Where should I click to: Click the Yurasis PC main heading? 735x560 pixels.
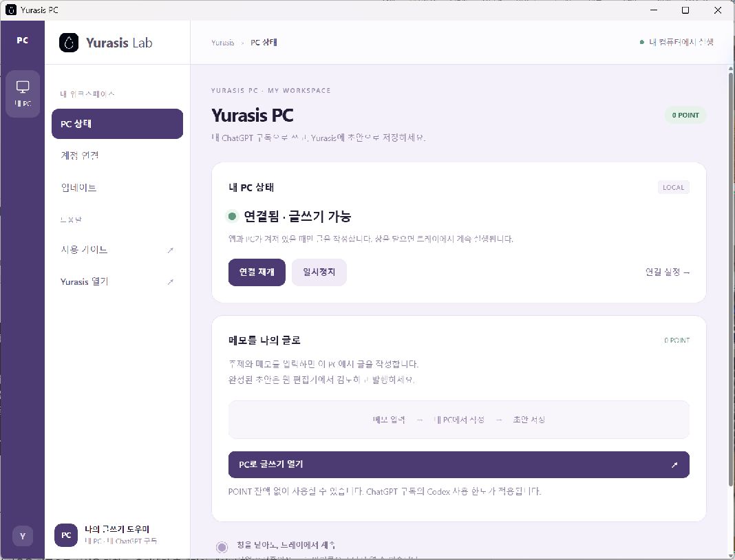pos(253,116)
